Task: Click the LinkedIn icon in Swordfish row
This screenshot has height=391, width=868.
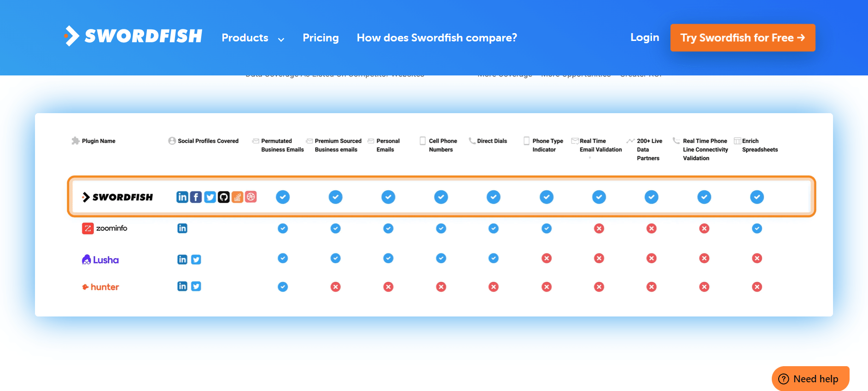Action: 182,197
